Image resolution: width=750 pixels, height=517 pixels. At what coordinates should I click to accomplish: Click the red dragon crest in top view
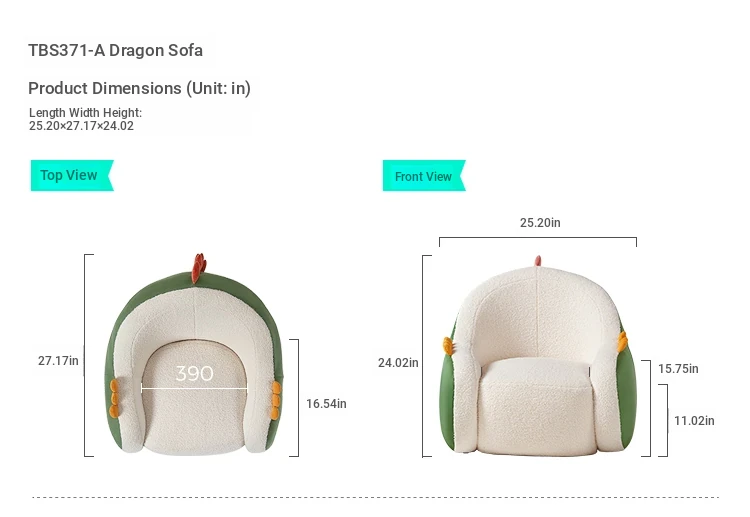(199, 267)
